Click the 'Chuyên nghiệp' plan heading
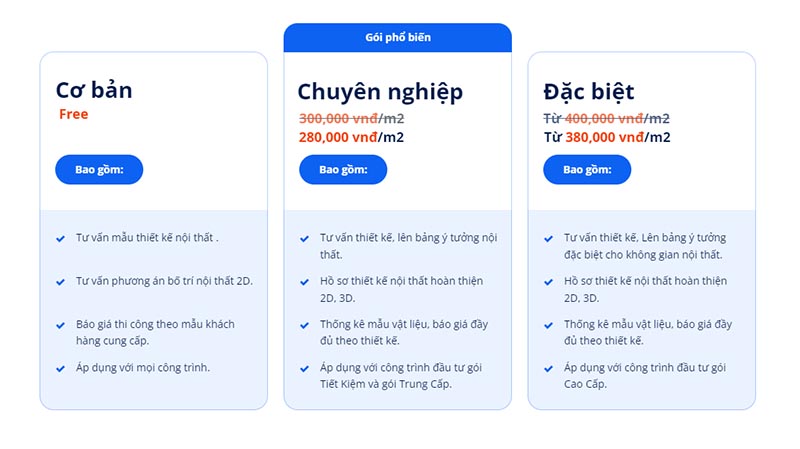Viewport: 800px width, 449px height. (380, 92)
